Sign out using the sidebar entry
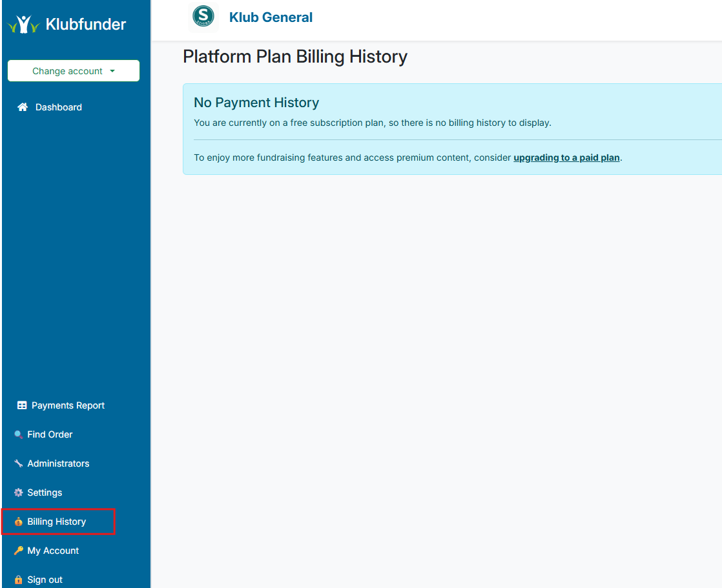 point(45,580)
